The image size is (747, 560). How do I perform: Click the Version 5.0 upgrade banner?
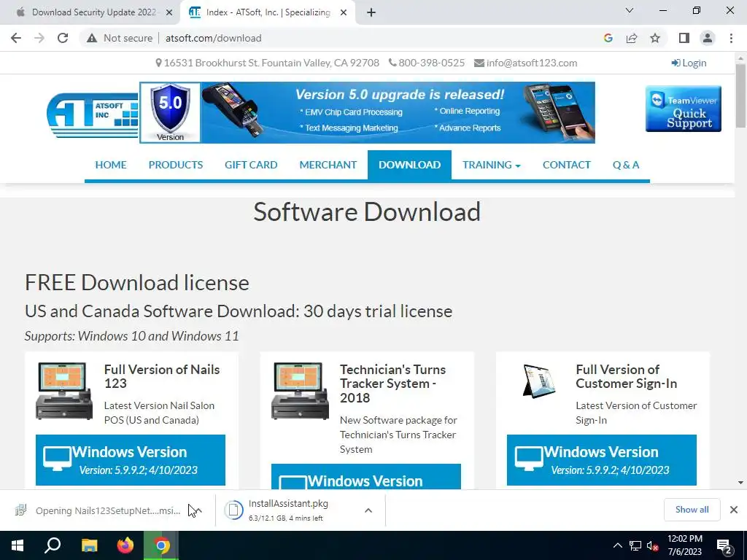click(367, 112)
